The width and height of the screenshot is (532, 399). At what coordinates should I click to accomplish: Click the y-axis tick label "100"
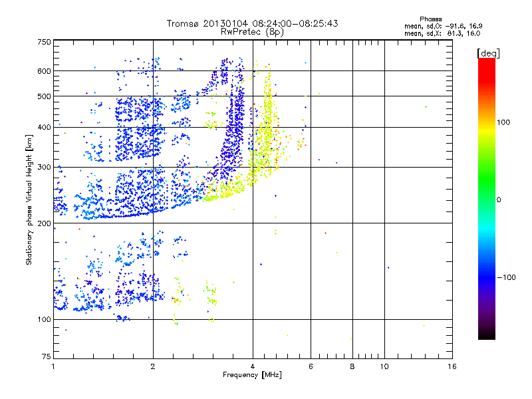tap(44, 320)
